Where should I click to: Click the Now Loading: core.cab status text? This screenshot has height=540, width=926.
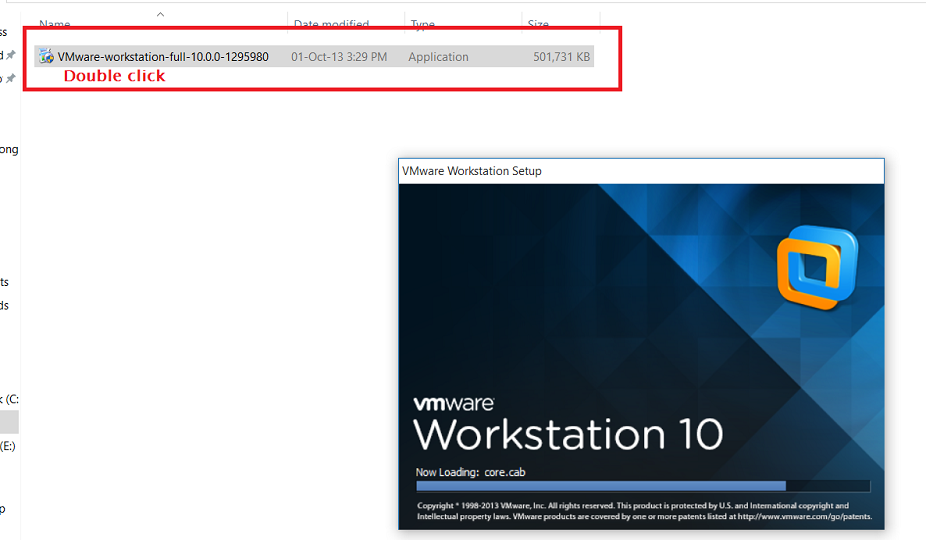(x=470, y=472)
